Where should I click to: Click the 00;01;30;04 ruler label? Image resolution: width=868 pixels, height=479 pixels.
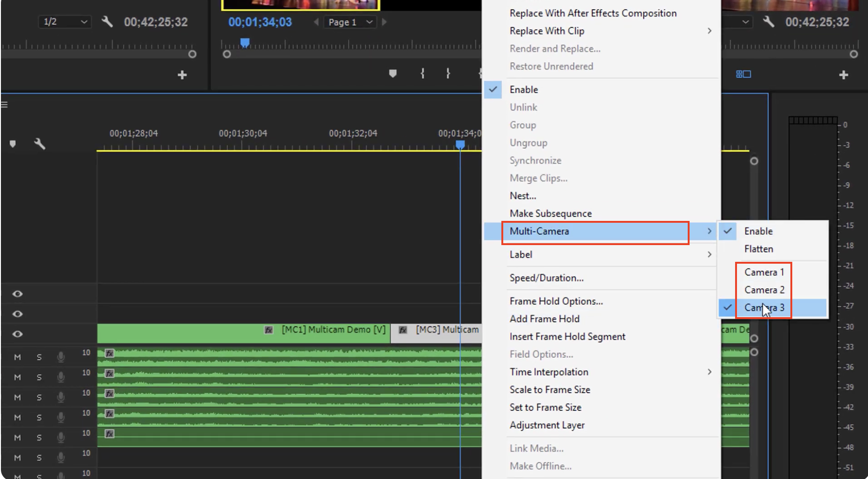tap(243, 133)
